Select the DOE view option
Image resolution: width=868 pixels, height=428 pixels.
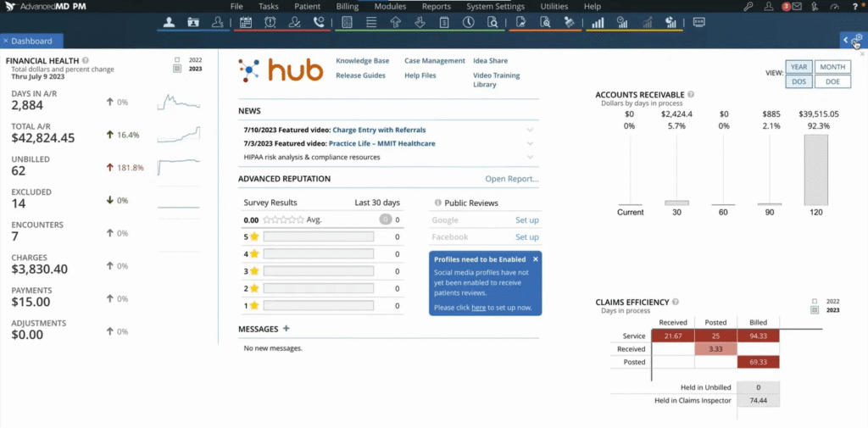coord(832,81)
